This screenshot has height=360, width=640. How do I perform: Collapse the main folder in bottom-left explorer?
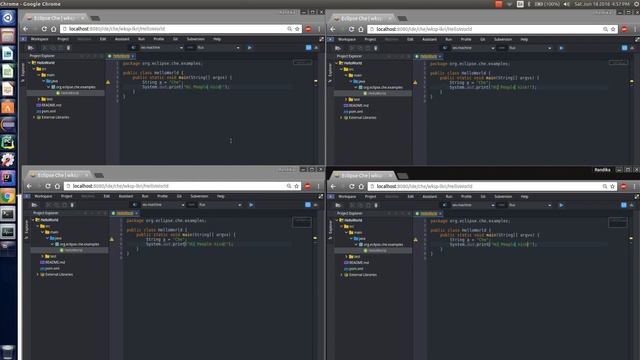point(42,232)
